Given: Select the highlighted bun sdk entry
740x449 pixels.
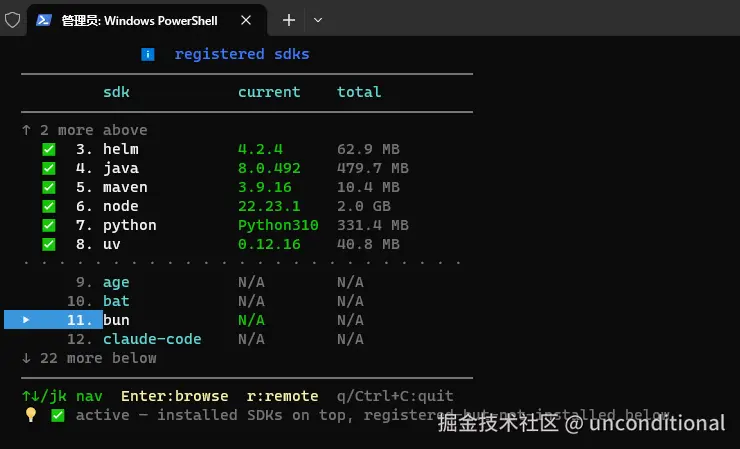Looking at the screenshot, I should point(116,320).
